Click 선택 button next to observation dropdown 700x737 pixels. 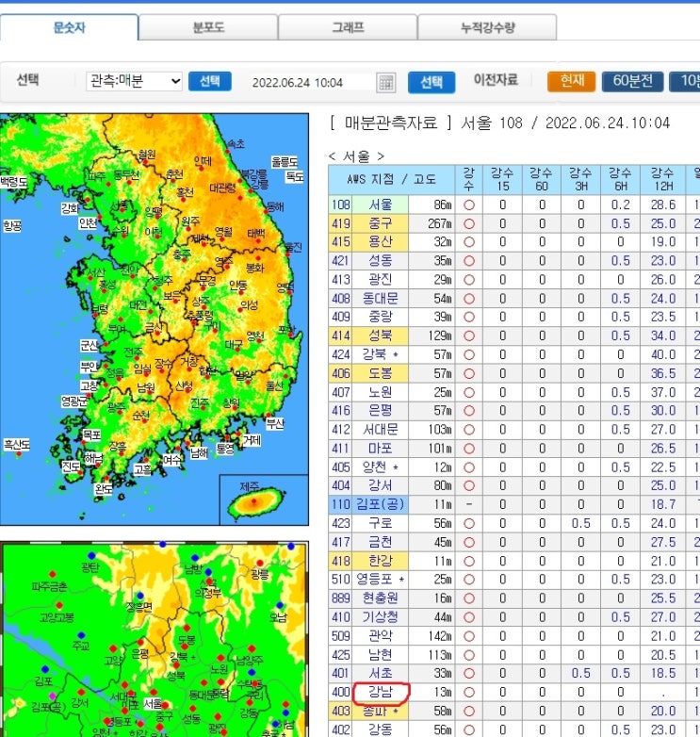[209, 81]
